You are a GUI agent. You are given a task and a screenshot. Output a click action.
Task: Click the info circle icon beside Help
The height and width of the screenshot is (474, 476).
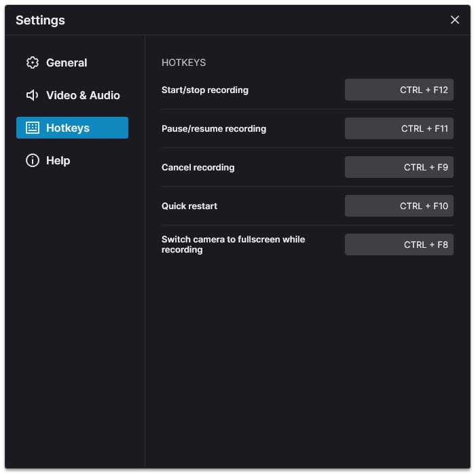coord(33,160)
